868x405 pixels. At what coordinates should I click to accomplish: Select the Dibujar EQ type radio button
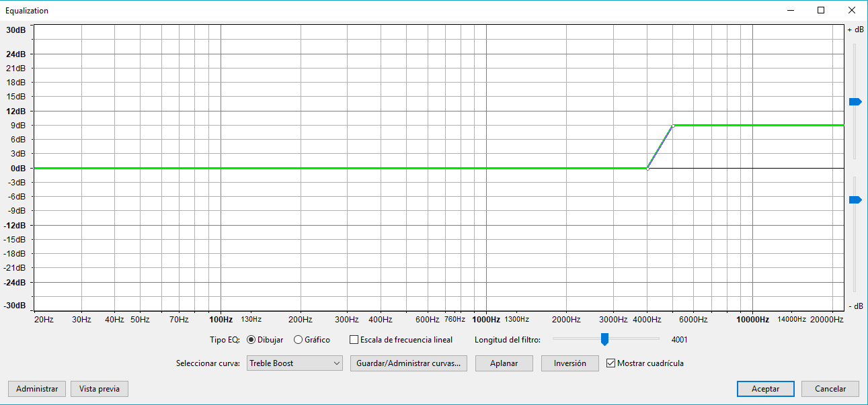[x=251, y=340]
